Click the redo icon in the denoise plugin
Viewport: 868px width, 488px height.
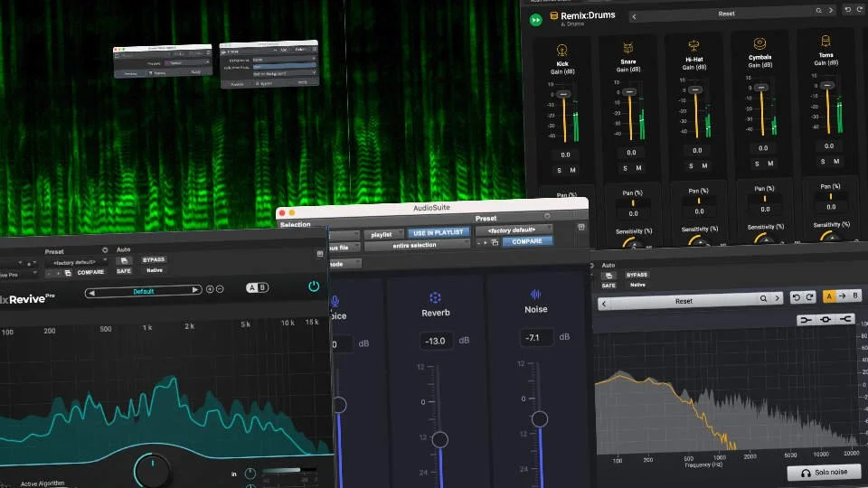tap(809, 297)
